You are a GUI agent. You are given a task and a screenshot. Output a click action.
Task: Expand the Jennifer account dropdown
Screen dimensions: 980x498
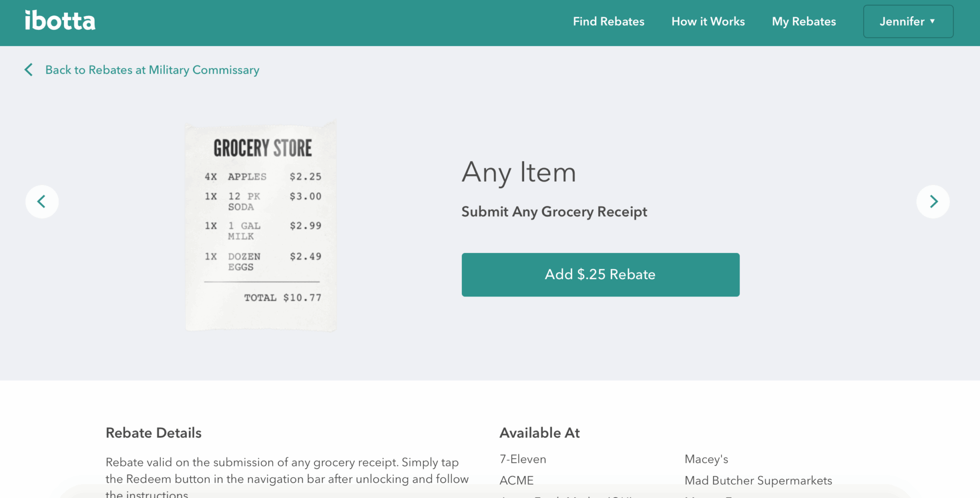point(908,22)
